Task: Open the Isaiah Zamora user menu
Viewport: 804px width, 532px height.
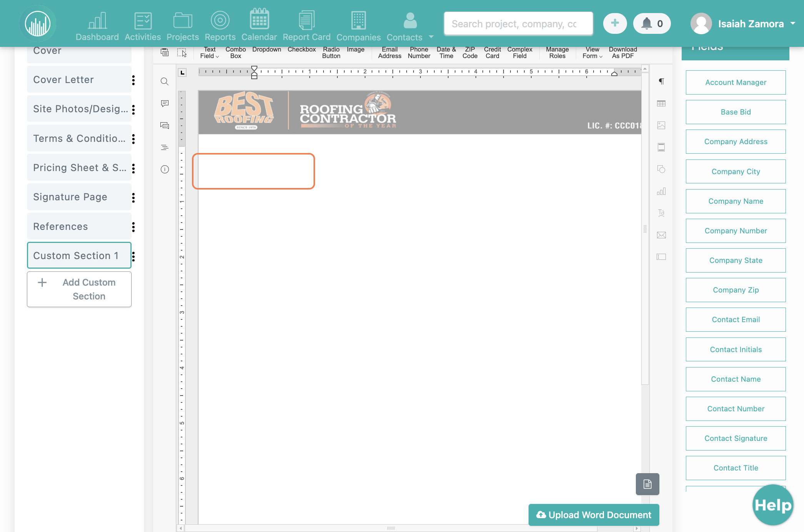Action: coord(742,23)
